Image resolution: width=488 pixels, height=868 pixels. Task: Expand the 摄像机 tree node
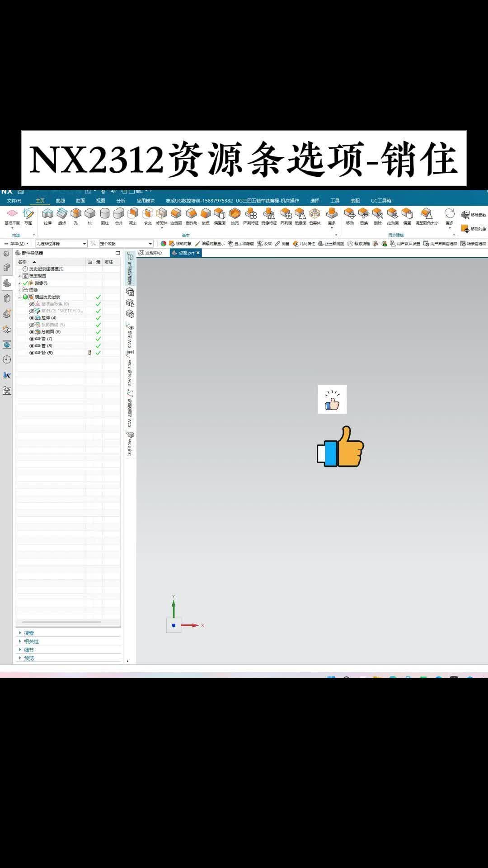point(19,283)
